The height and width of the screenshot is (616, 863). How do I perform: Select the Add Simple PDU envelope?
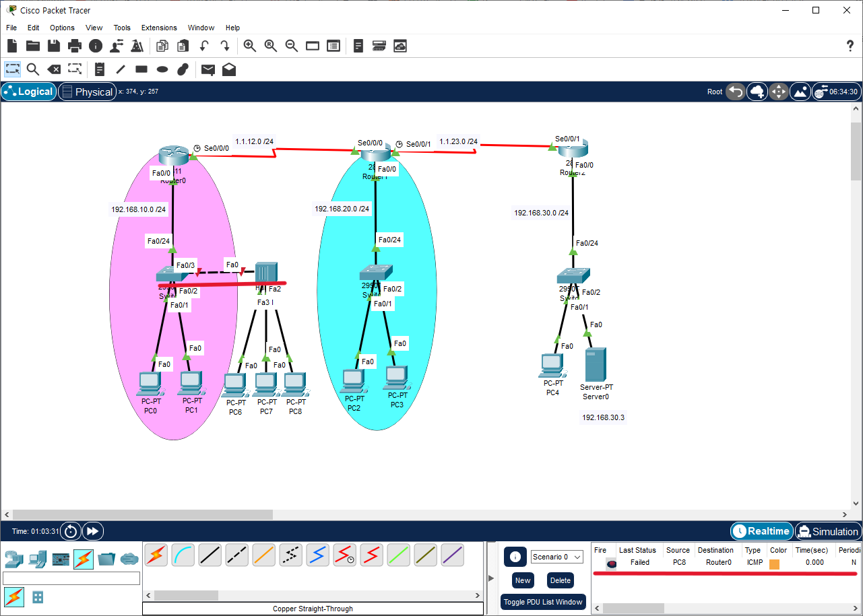coord(208,69)
